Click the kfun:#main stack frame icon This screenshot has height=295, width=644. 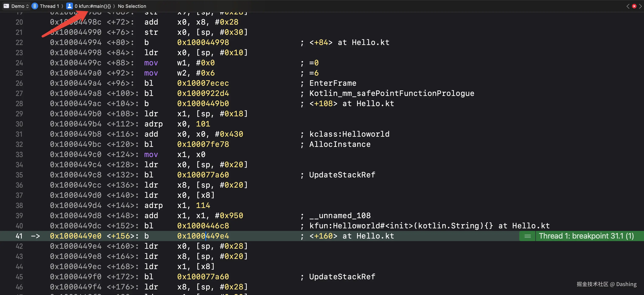click(69, 6)
